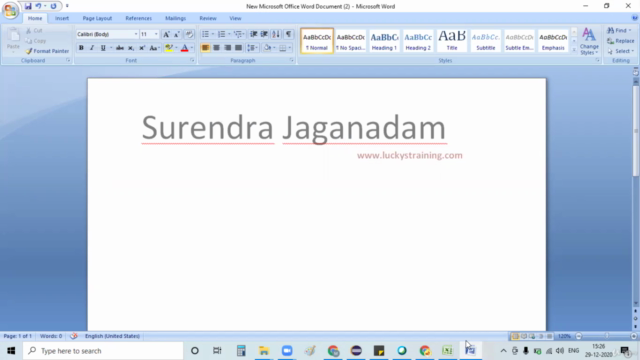Open the font size dropdown

[156, 34]
